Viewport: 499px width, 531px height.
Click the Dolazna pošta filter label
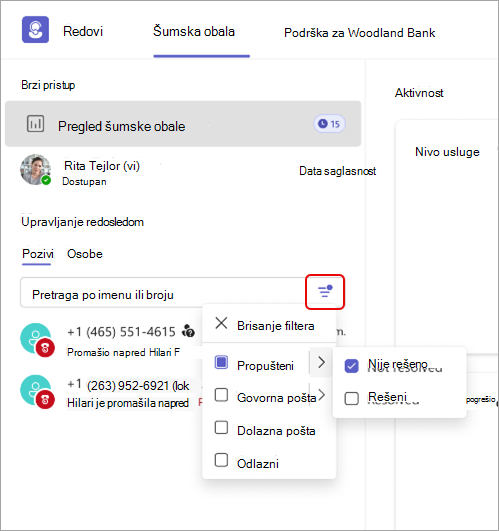276,431
